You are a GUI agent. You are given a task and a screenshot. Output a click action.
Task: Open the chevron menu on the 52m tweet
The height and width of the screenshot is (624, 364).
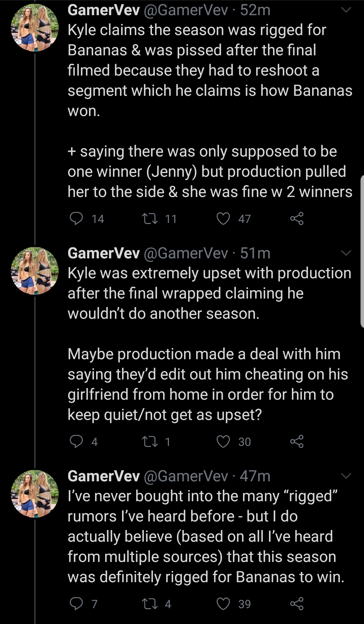(346, 10)
